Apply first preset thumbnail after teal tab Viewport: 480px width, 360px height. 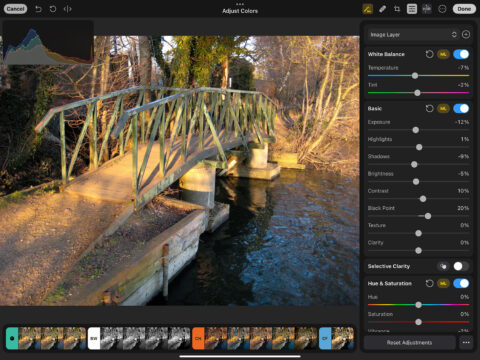point(30,338)
